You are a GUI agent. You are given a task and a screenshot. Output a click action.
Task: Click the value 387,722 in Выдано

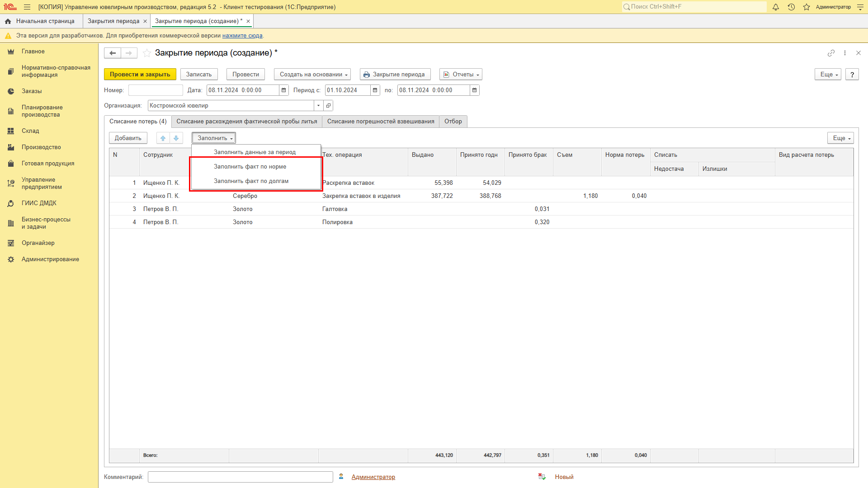click(x=442, y=196)
